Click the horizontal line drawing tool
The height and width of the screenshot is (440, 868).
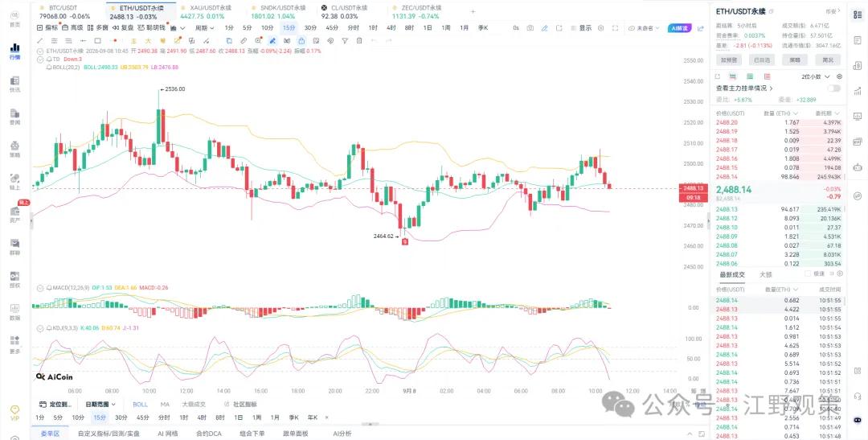tap(83, 40)
